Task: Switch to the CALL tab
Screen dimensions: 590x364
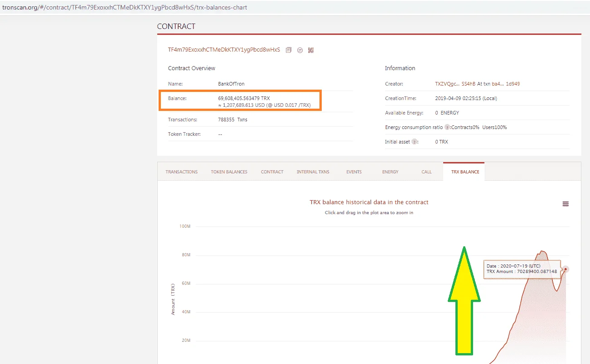Action: pos(426,172)
